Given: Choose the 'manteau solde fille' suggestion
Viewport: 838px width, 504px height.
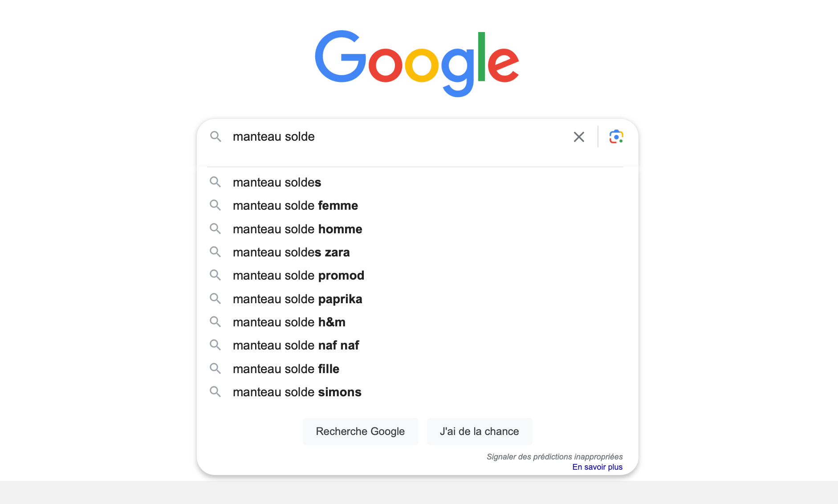Looking at the screenshot, I should pyautogui.click(x=417, y=369).
